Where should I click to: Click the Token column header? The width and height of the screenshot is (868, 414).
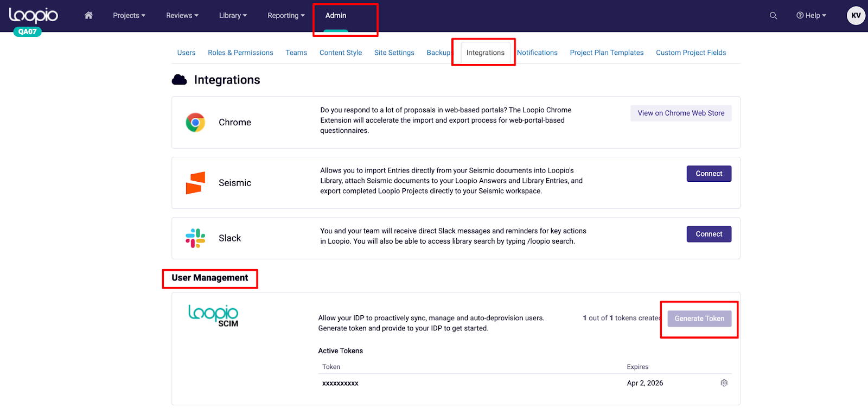pyautogui.click(x=331, y=367)
